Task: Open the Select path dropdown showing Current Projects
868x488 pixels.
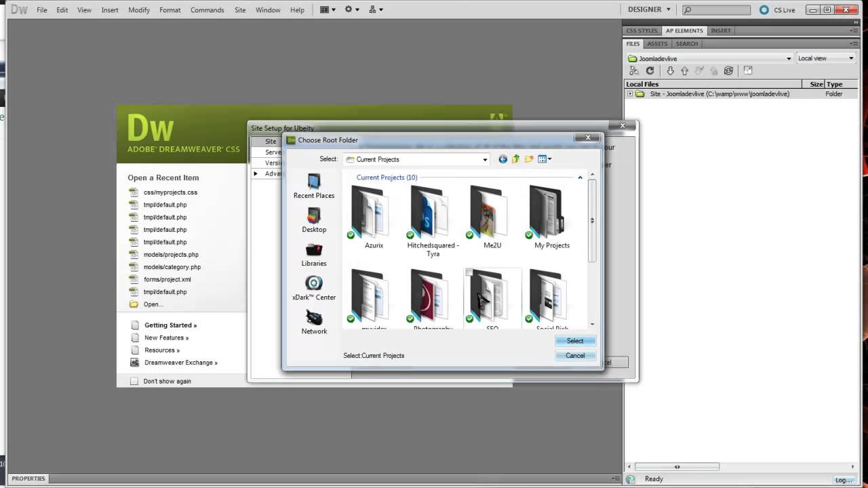Action: [416, 159]
